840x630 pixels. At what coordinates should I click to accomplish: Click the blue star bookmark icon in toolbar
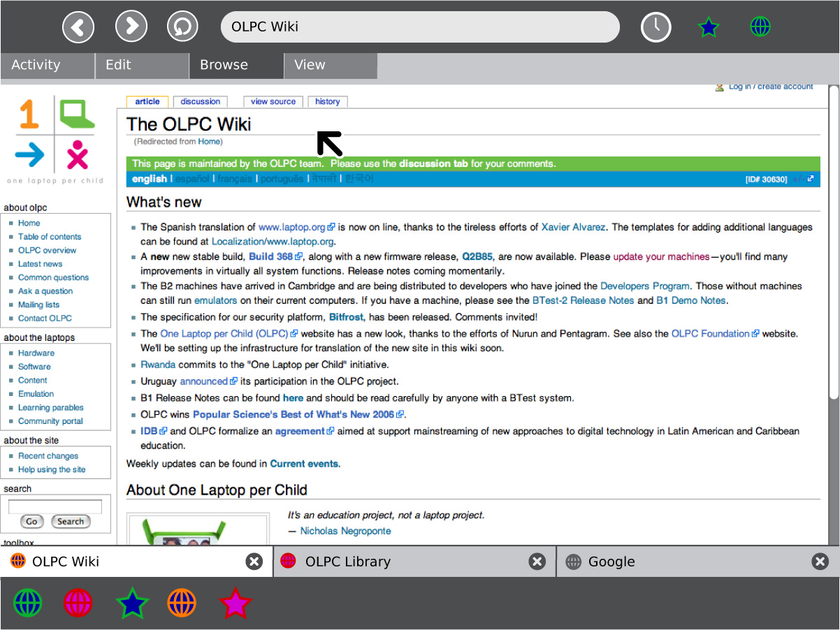[x=709, y=27]
